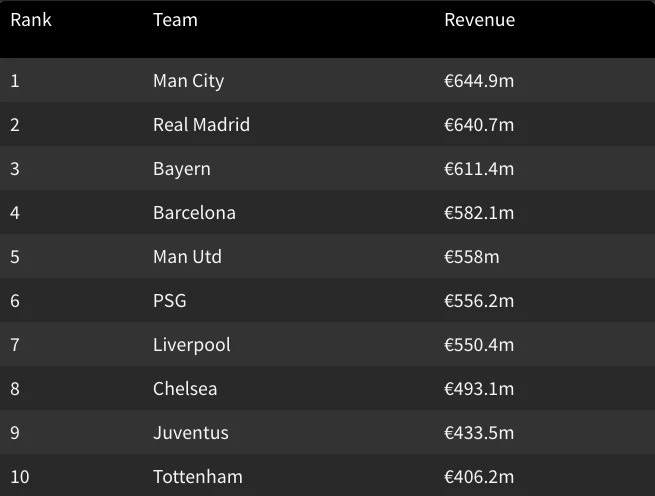Click the €493.1m revenue value
Screen dimensions: 655x496
479,389
